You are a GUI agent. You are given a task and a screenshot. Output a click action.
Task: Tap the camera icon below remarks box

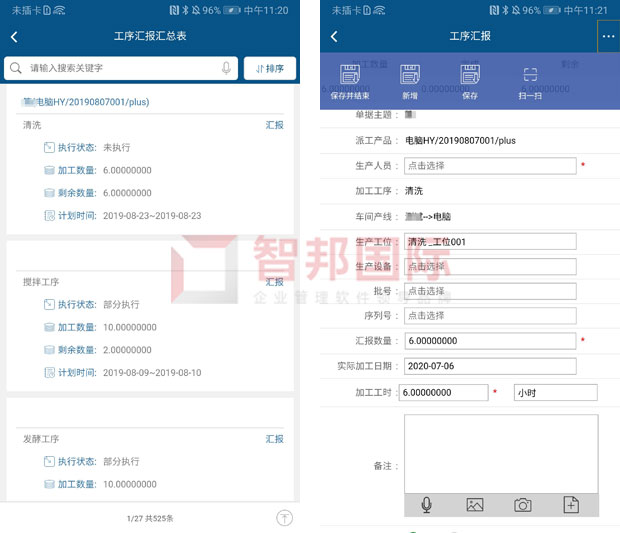click(x=523, y=505)
